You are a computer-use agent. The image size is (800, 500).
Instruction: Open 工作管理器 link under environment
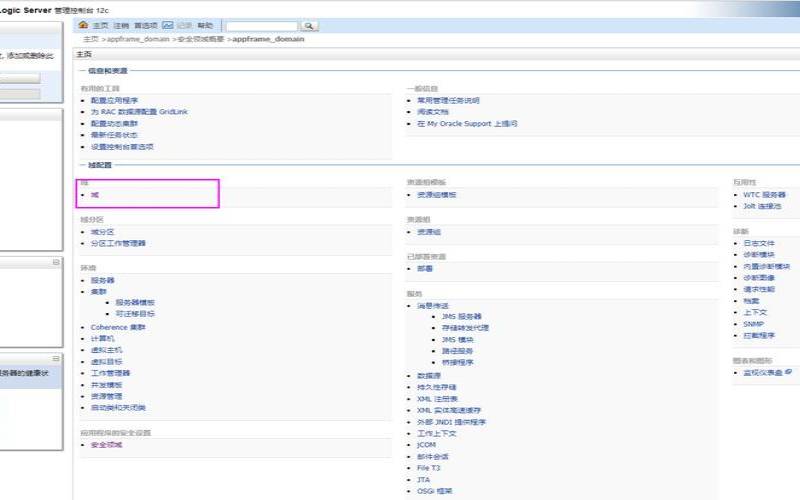[x=110, y=373]
